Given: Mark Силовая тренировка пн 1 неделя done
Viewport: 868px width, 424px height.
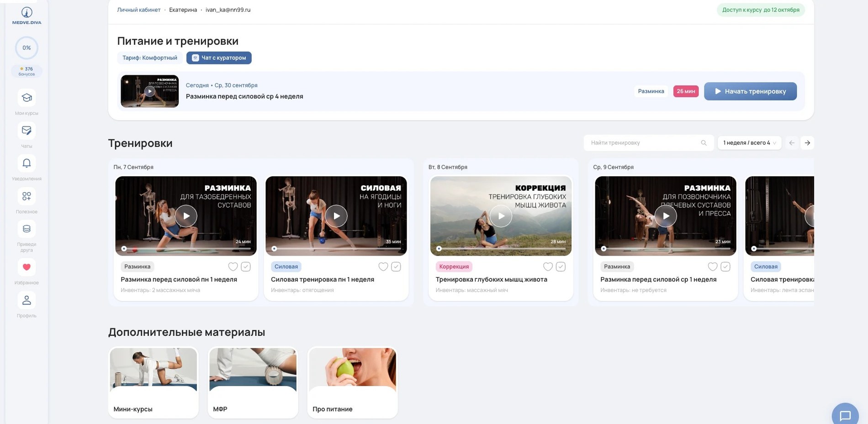Looking at the screenshot, I should (396, 267).
